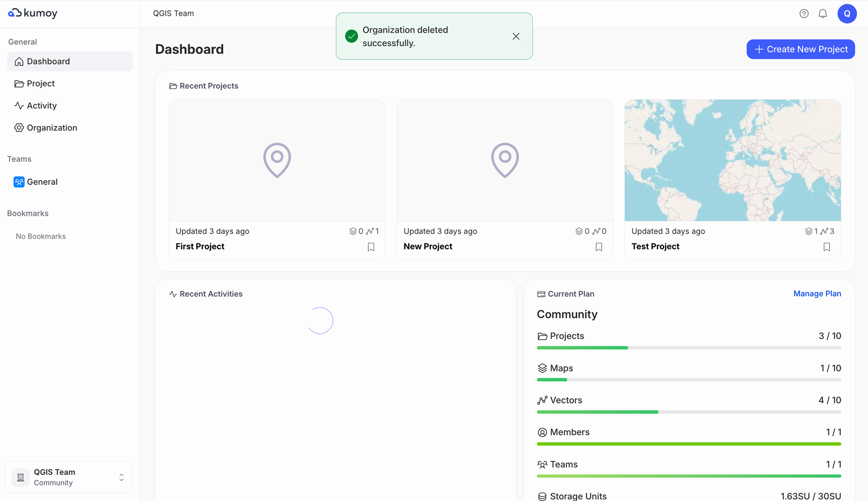This screenshot has width=868, height=501.
Task: Bookmark the New Project card
Action: click(599, 247)
